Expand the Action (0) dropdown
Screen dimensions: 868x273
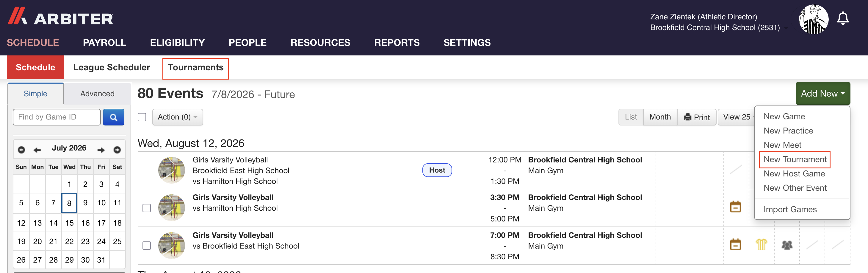(178, 117)
